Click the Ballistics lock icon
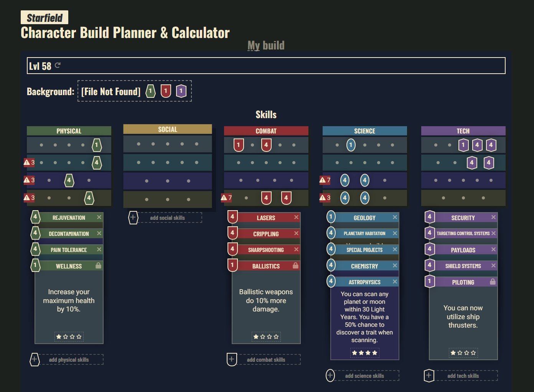Screen dimensions: 534x392 point(295,265)
